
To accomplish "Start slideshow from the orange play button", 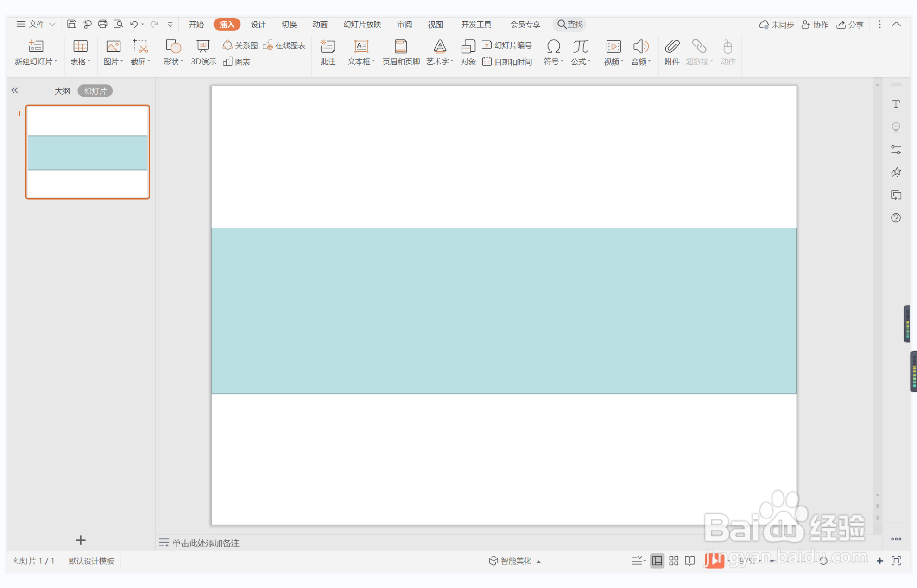I will click(714, 561).
